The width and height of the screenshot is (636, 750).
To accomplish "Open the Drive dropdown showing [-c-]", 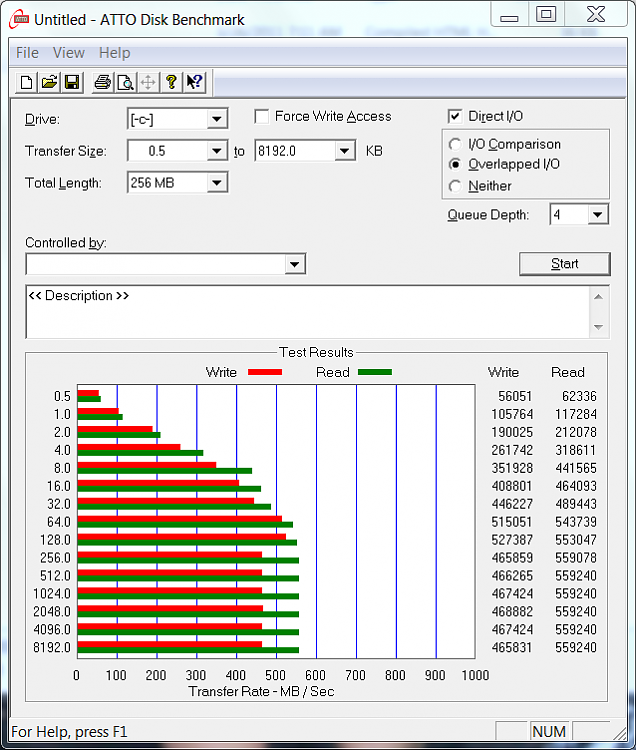I will (217, 119).
